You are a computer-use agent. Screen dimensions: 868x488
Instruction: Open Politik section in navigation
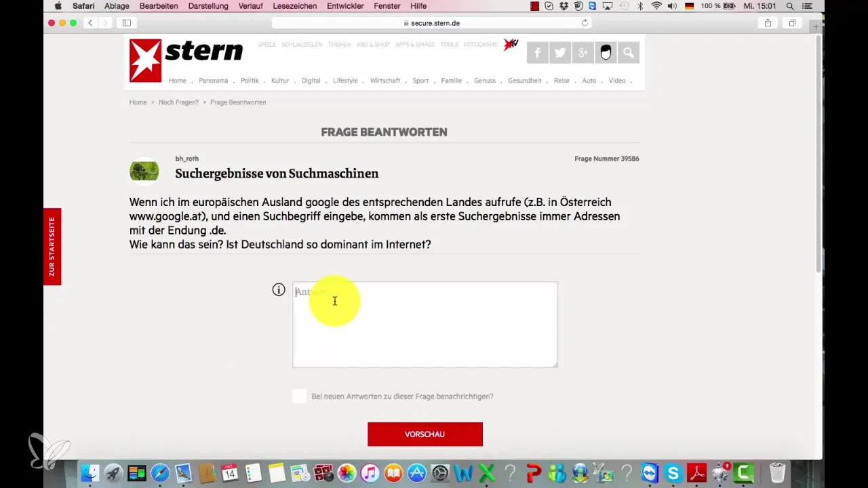tap(250, 81)
